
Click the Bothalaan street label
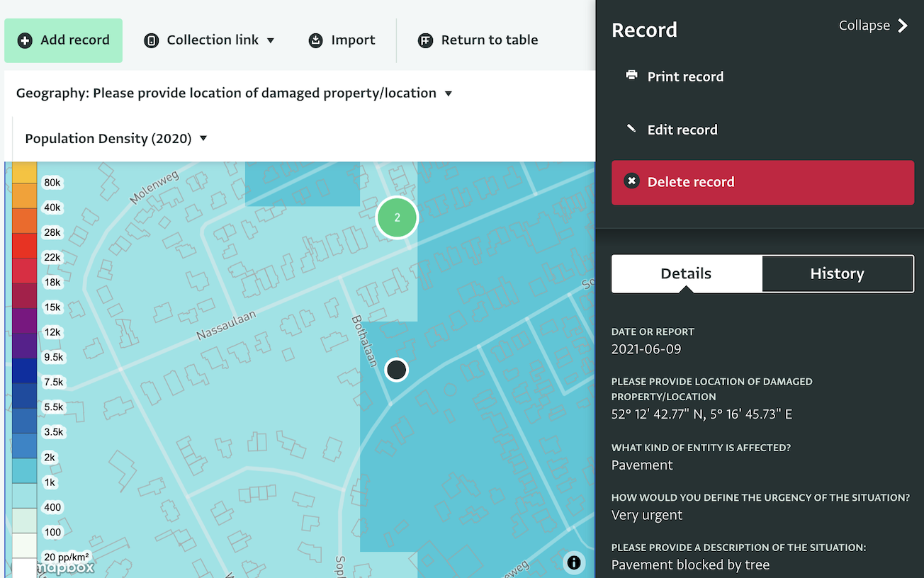[364, 341]
